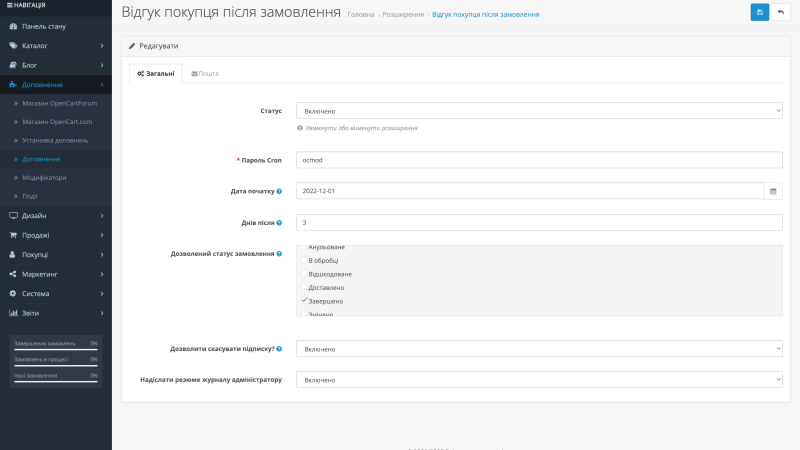Check the Доставлено order status checkbox

click(x=305, y=287)
